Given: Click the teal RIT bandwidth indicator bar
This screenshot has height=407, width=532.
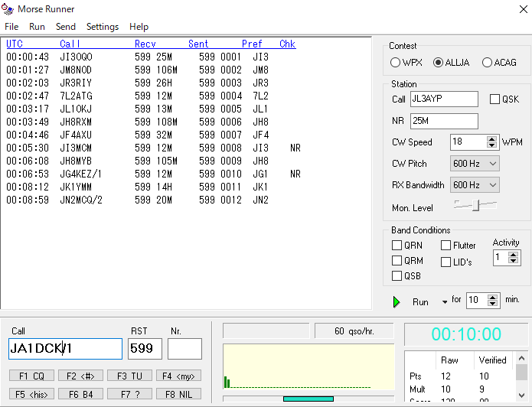Looking at the screenshot, I should [x=308, y=399].
